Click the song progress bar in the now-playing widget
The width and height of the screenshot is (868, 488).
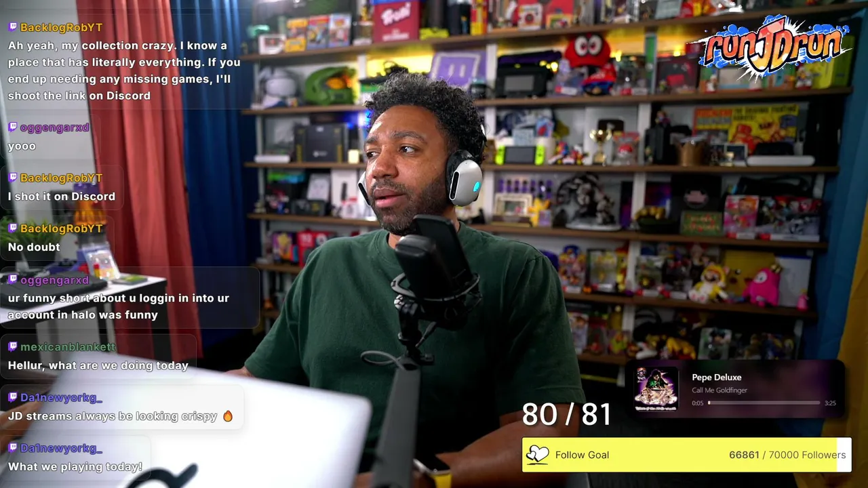[764, 403]
